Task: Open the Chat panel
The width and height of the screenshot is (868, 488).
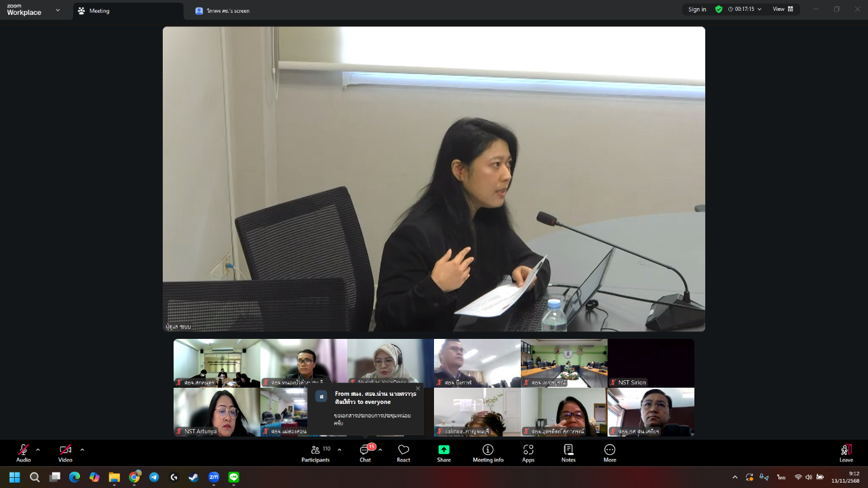Action: click(x=365, y=453)
